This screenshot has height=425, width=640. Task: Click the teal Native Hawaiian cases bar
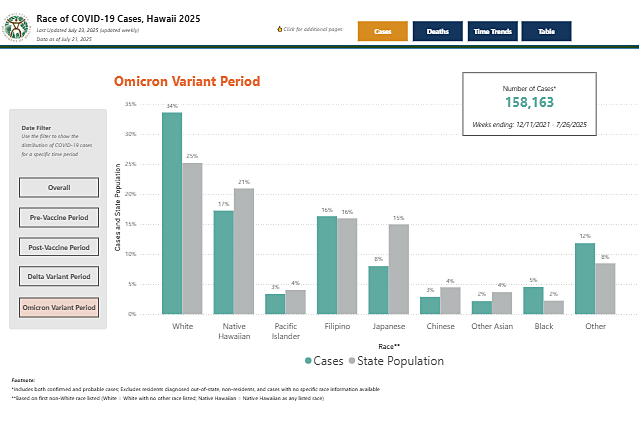[x=223, y=262]
